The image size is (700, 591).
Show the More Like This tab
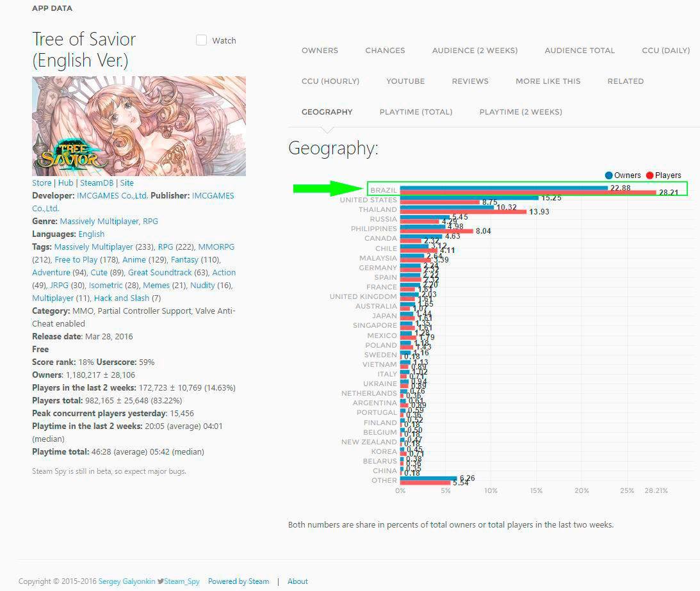tap(548, 81)
